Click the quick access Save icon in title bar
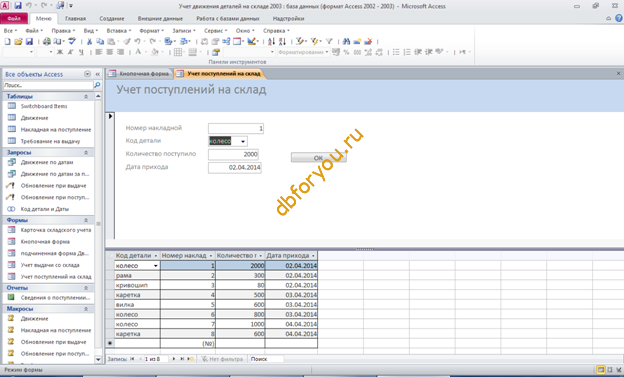The height and width of the screenshot is (377, 624). [18, 6]
